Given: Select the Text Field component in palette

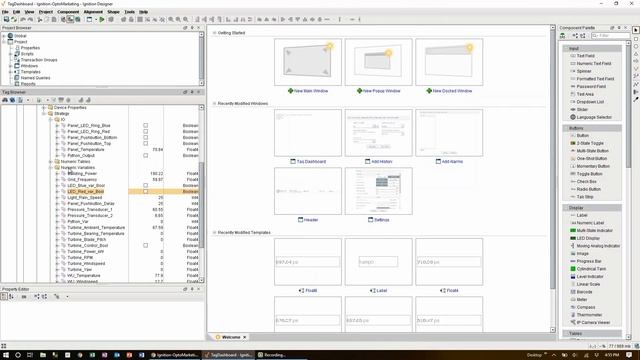Looking at the screenshot, I should click(585, 56).
